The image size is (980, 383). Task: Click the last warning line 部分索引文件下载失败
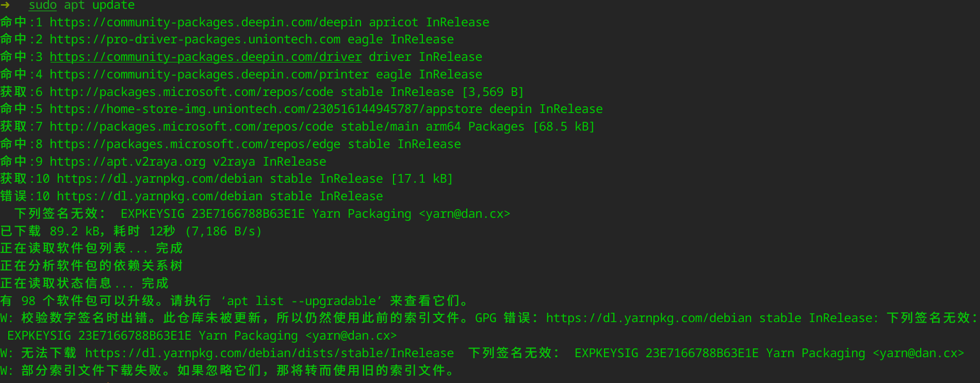click(237, 371)
